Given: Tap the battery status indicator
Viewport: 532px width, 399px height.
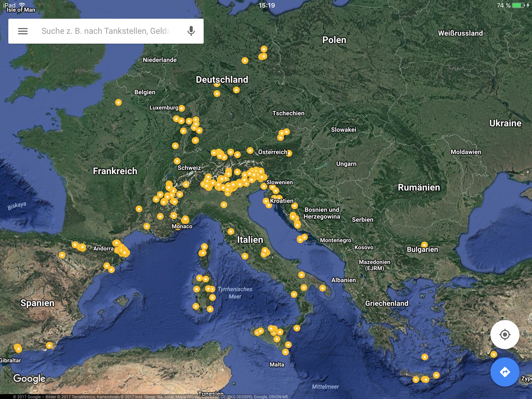Looking at the screenshot, I should point(518,5).
